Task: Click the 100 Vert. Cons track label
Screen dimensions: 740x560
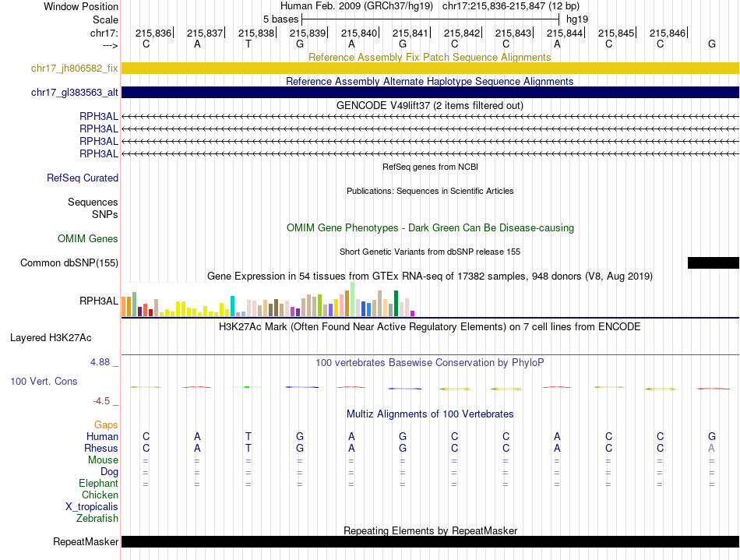Action: (x=44, y=381)
